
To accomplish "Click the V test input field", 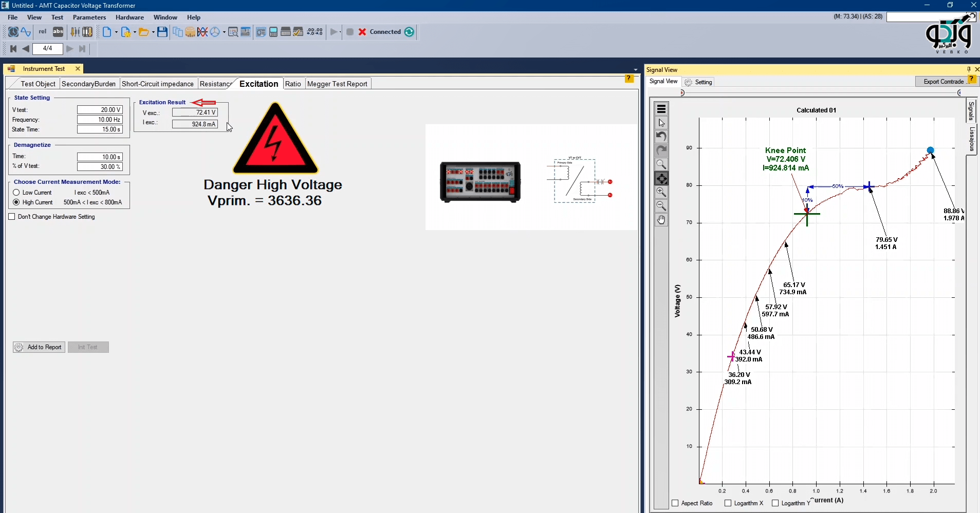I will (100, 110).
